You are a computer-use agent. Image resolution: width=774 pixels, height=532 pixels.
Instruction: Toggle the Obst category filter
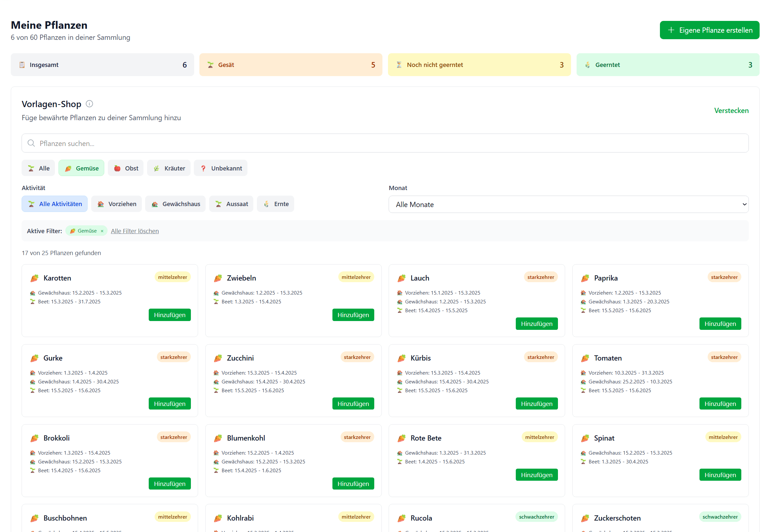pos(126,168)
